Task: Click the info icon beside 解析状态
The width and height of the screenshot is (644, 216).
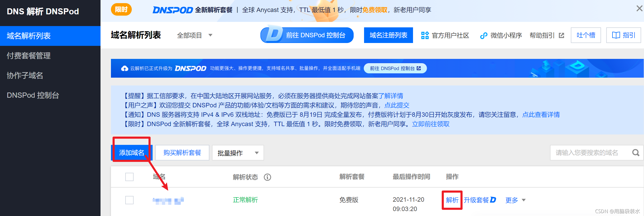Action: pos(267,177)
